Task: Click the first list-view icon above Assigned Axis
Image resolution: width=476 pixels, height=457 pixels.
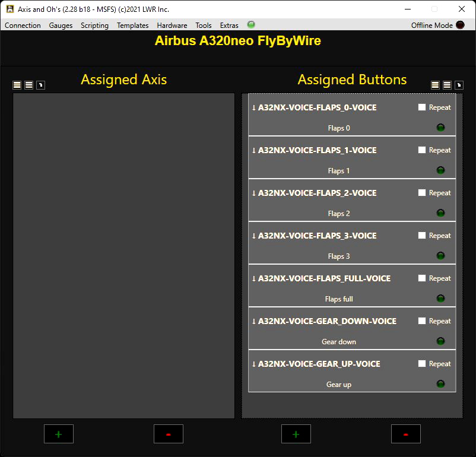Action: [x=17, y=85]
